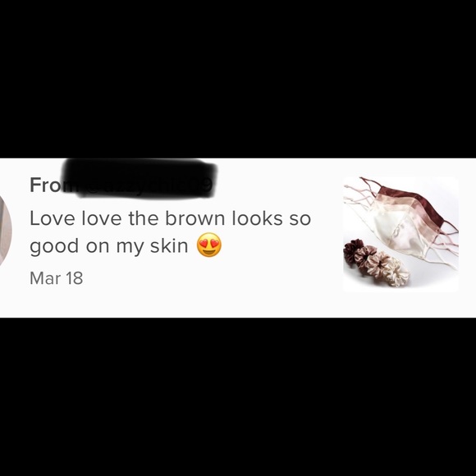
Task: Open the silk masks product thumbnail
Action: (x=400, y=234)
